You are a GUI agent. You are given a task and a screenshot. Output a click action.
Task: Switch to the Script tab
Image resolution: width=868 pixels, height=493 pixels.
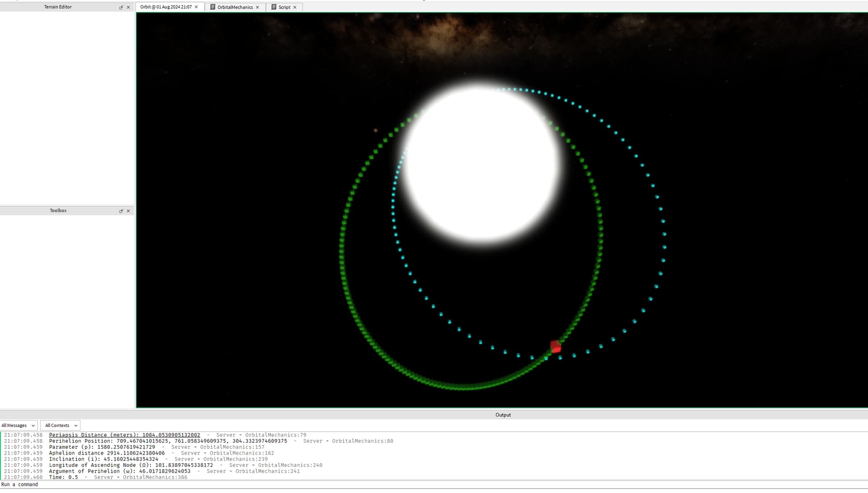point(284,7)
